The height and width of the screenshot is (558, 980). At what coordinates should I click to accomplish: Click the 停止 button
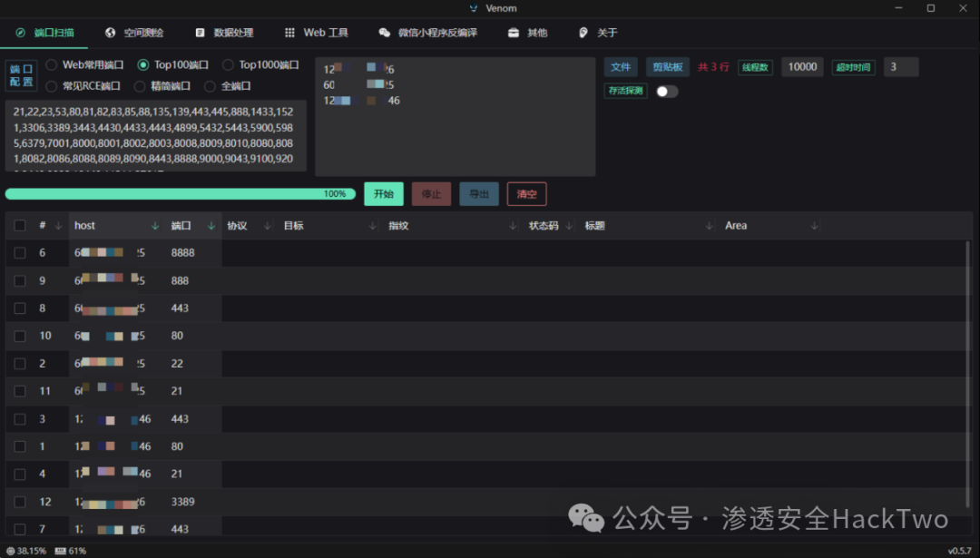[x=431, y=193]
